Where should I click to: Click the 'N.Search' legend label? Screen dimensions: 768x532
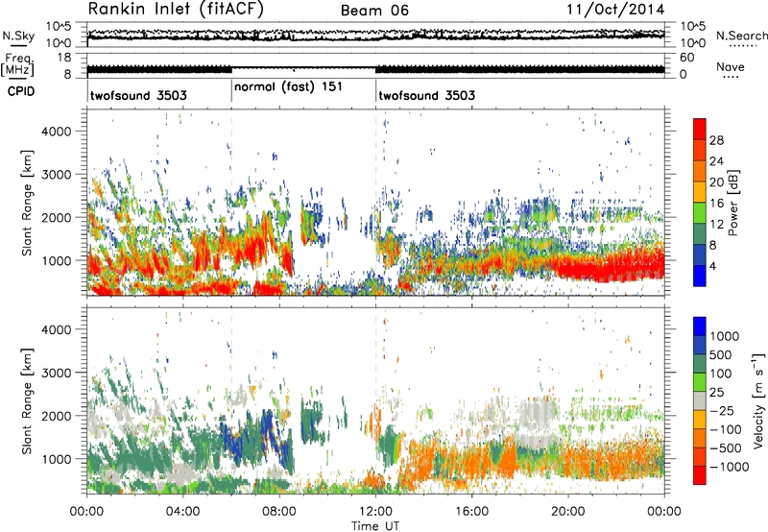click(x=741, y=36)
